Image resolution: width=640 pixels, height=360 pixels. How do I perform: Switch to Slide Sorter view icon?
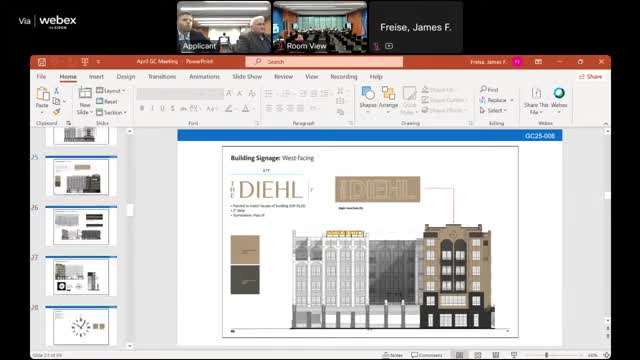pyautogui.click(x=478, y=355)
